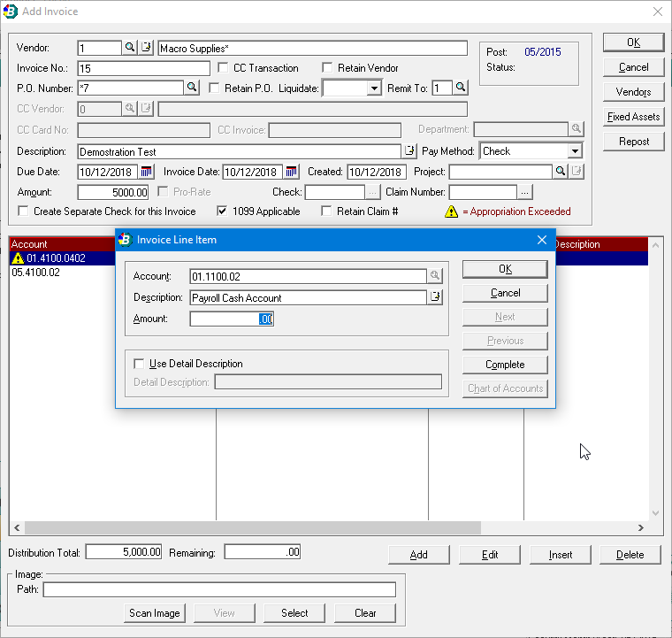
Task: Open Description notes icon in Add Invoice
Action: [409, 151]
